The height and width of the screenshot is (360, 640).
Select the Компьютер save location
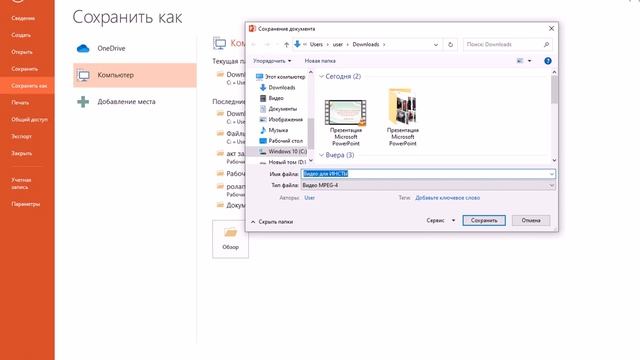click(135, 75)
